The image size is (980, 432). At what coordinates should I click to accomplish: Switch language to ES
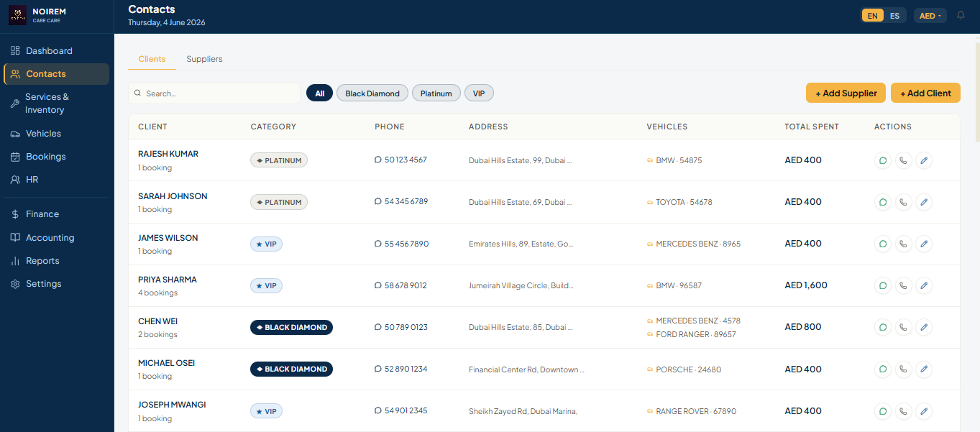click(894, 16)
